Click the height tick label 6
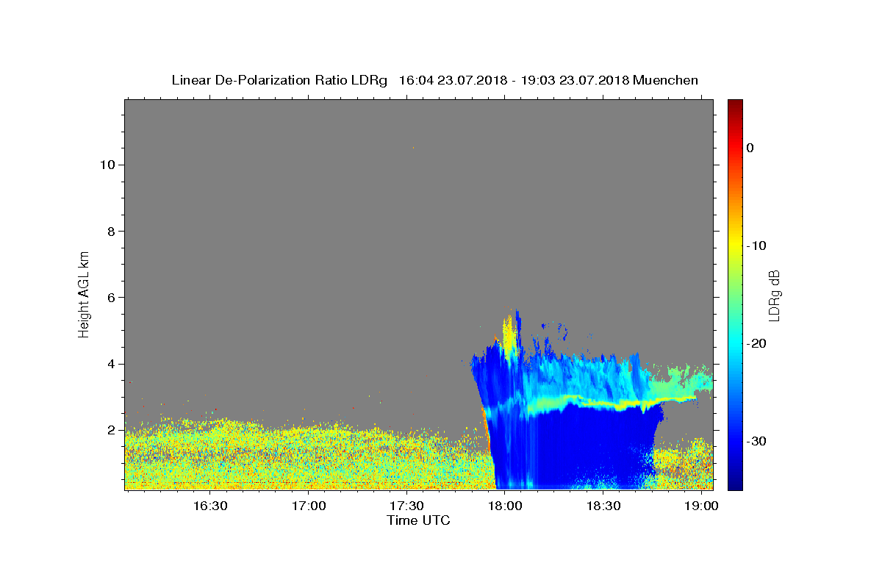Screen dimensions: 882x588 [110, 298]
